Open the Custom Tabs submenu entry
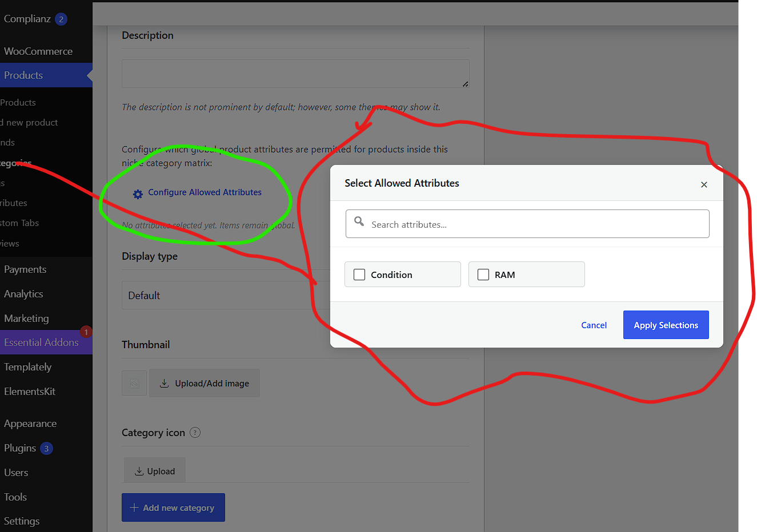This screenshot has width=757, height=532. point(19,223)
